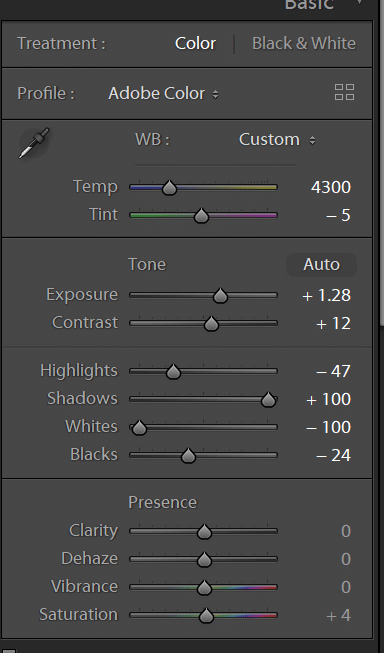The height and width of the screenshot is (653, 384).
Task: Click the Exposure slider knob
Action: coord(220,296)
